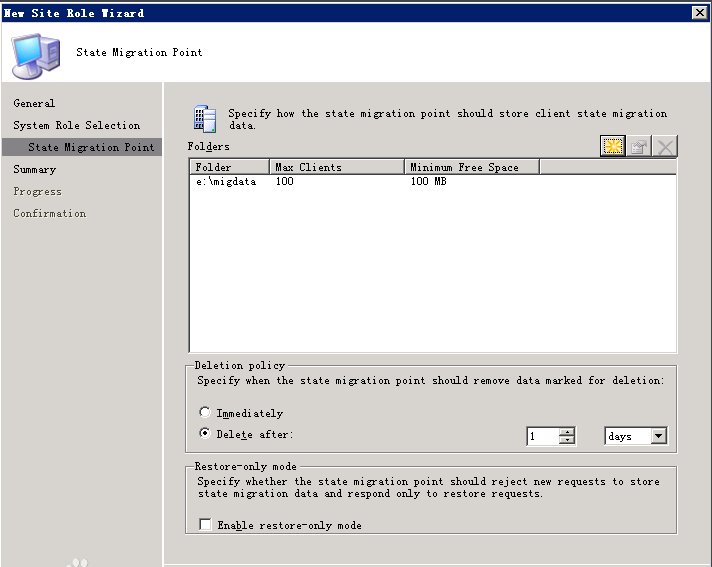Click the folder properties icon
This screenshot has width=712, height=567.
click(639, 147)
